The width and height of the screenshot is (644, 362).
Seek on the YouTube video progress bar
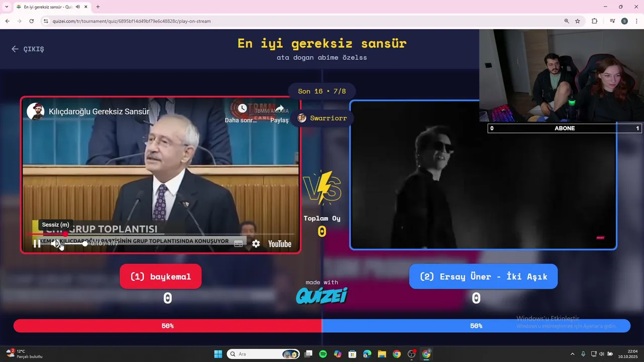160,234
